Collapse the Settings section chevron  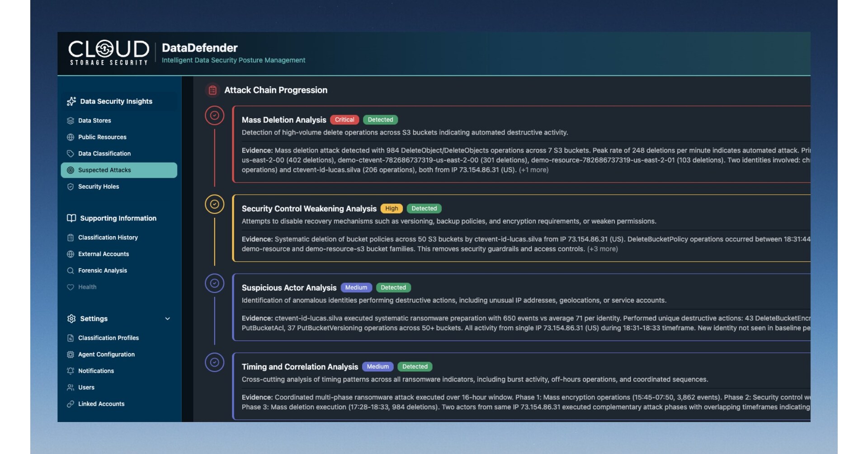(168, 319)
